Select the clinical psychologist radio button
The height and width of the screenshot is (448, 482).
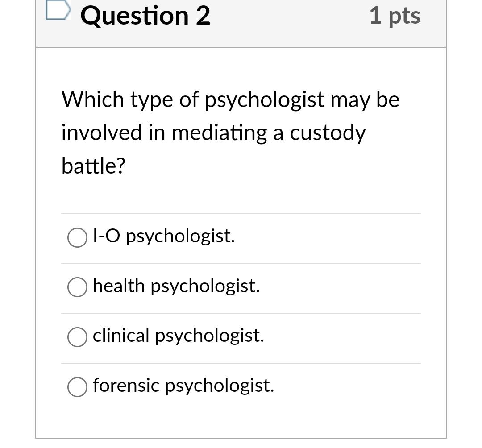click(x=77, y=337)
